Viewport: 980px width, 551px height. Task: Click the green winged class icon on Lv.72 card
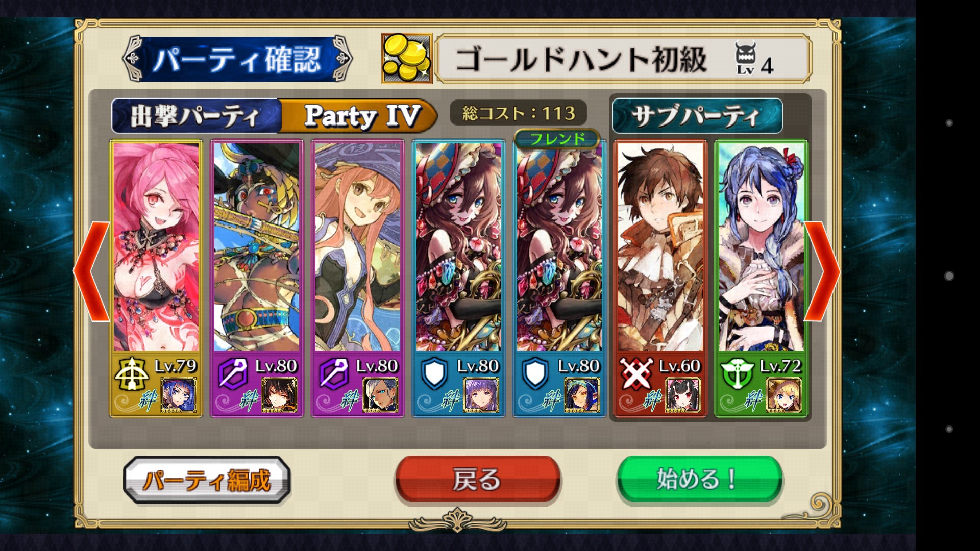point(737,374)
